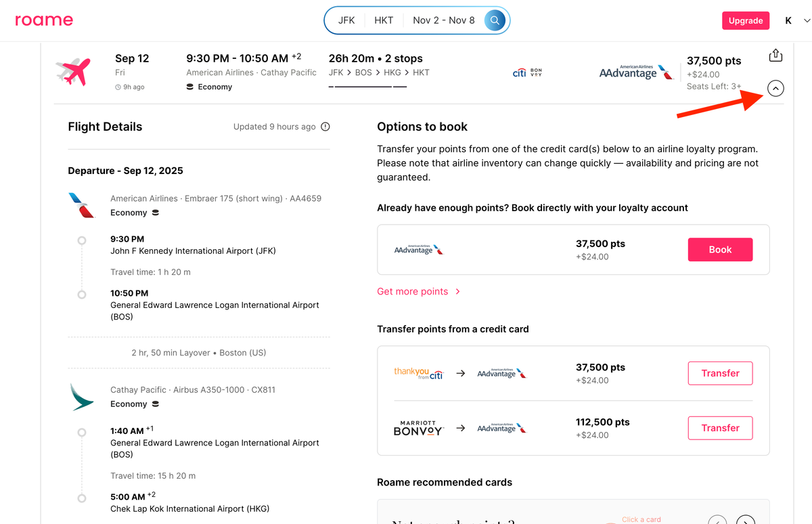The image size is (812, 524).
Task: Click the roame logo
Action: (44, 20)
